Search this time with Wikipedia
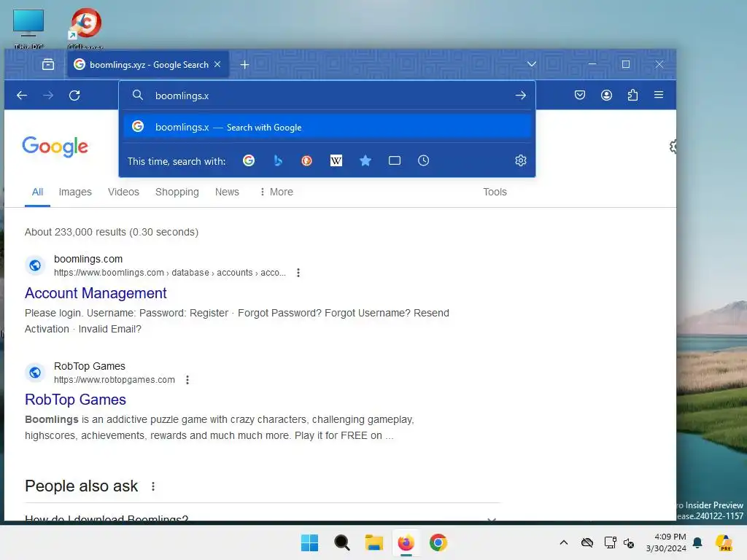The image size is (747, 560). point(336,160)
